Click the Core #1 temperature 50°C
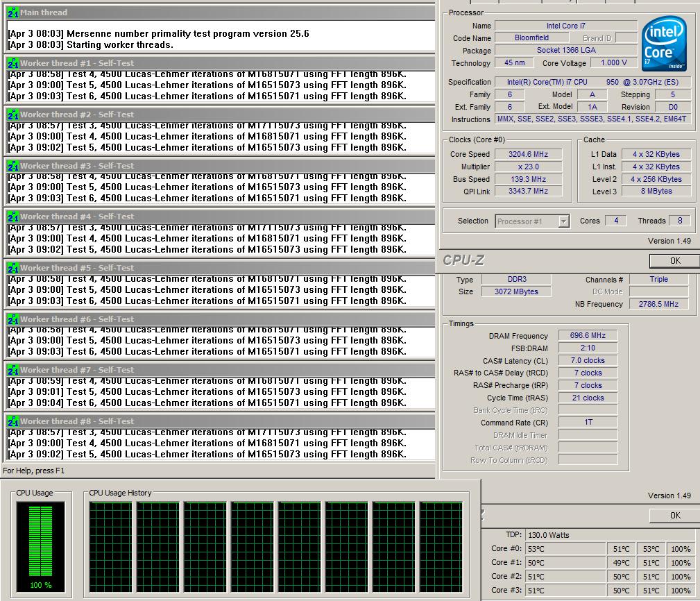The width and height of the screenshot is (700, 601). tap(565, 563)
